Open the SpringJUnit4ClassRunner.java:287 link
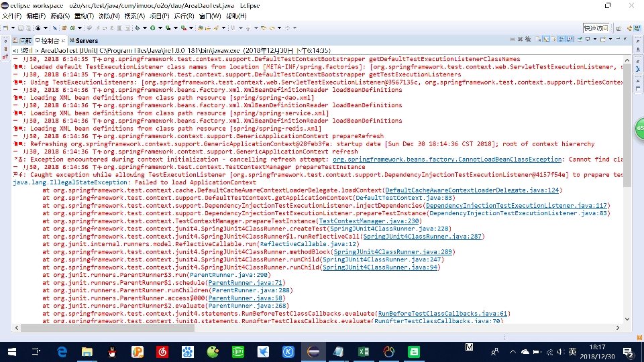Image resolution: width=644 pixels, height=362 pixels. click(x=422, y=237)
